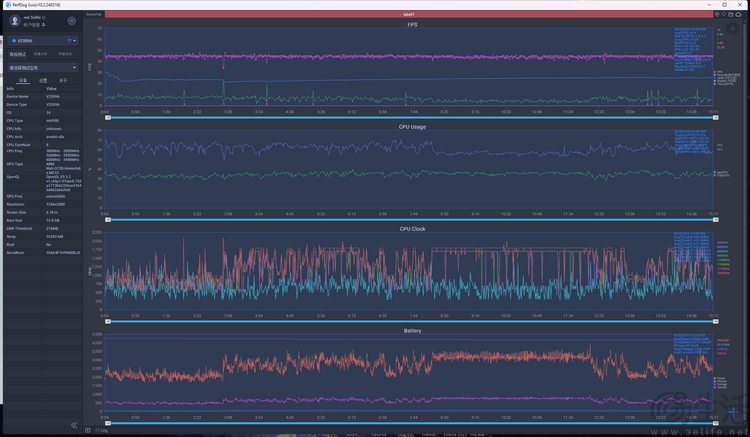
Task: Open the local records folder icon
Action: 731,15
